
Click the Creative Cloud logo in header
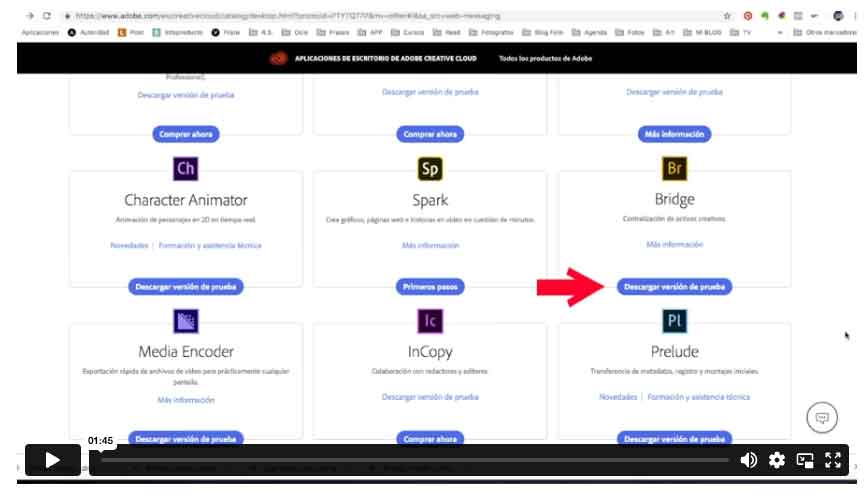279,58
